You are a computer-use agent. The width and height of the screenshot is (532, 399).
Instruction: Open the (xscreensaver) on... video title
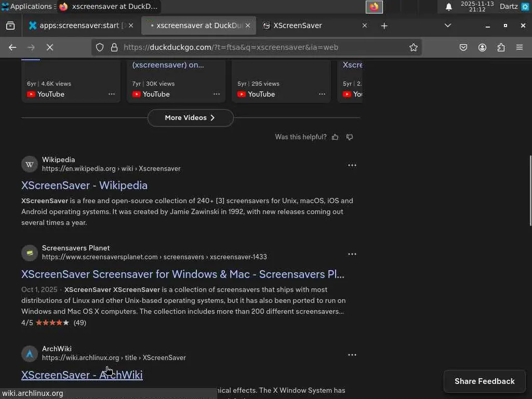point(168,65)
